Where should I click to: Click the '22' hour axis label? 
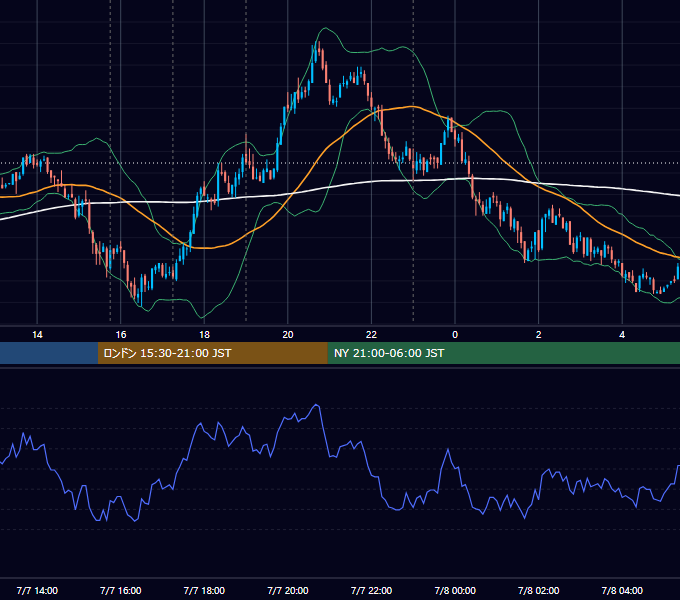[x=371, y=335]
